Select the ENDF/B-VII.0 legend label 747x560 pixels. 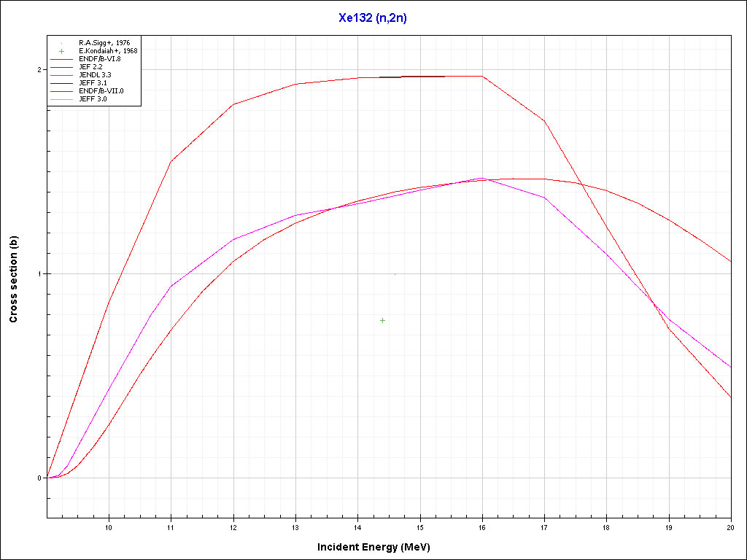click(x=101, y=90)
